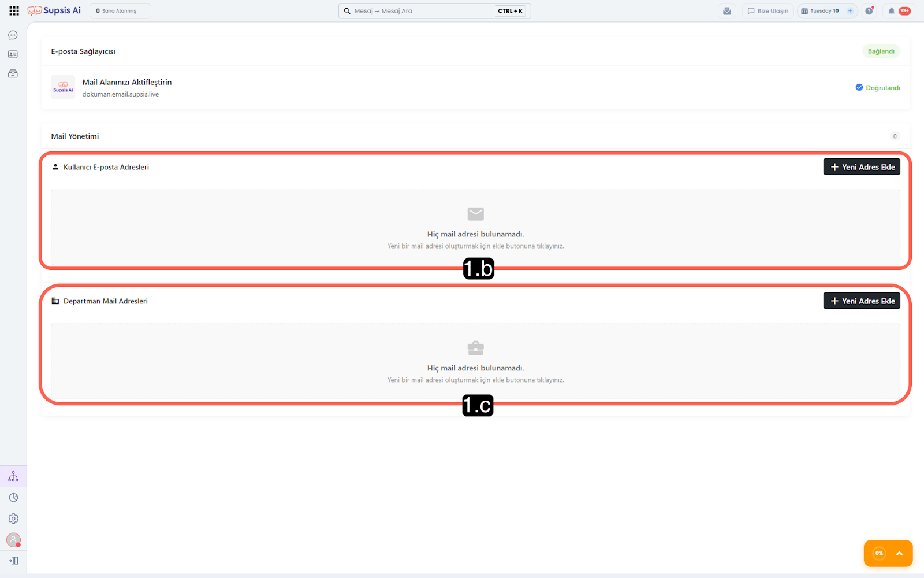Screen dimensions: 924x578
Task: Open the notifications bell
Action: 891,11
